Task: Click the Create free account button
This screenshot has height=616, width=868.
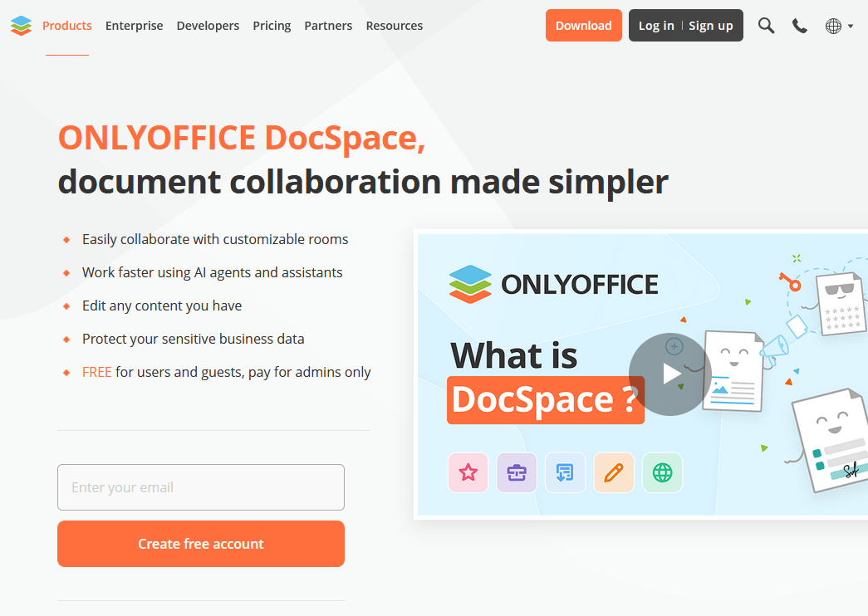Action: [201, 544]
